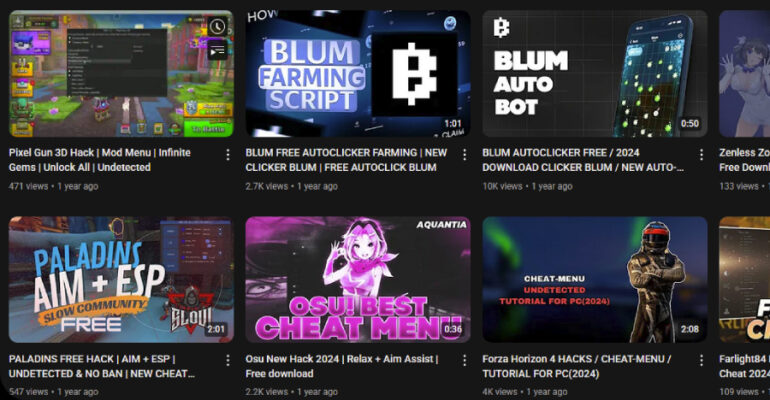
Task: Open three-dot menu for Osu New Hack 2024 video
Action: pyautogui.click(x=465, y=361)
